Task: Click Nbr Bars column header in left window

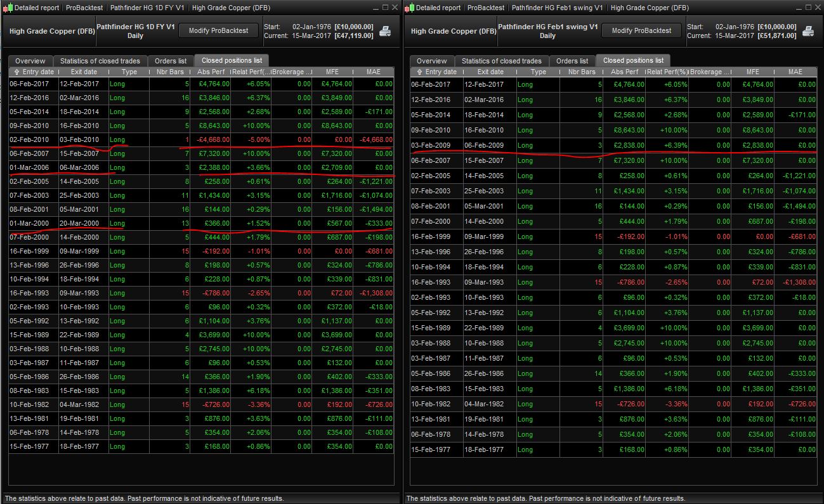Action: pyautogui.click(x=170, y=72)
